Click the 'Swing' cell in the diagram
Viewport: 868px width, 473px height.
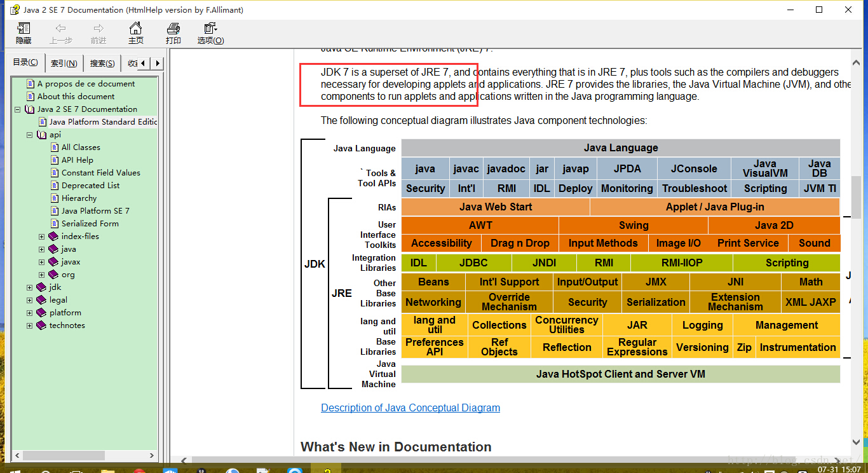pos(634,225)
